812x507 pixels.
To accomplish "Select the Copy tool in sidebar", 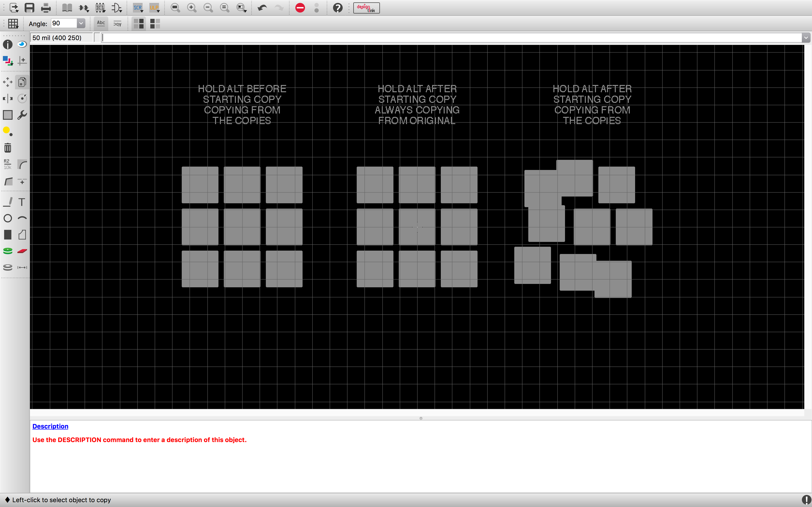I will pos(22,82).
